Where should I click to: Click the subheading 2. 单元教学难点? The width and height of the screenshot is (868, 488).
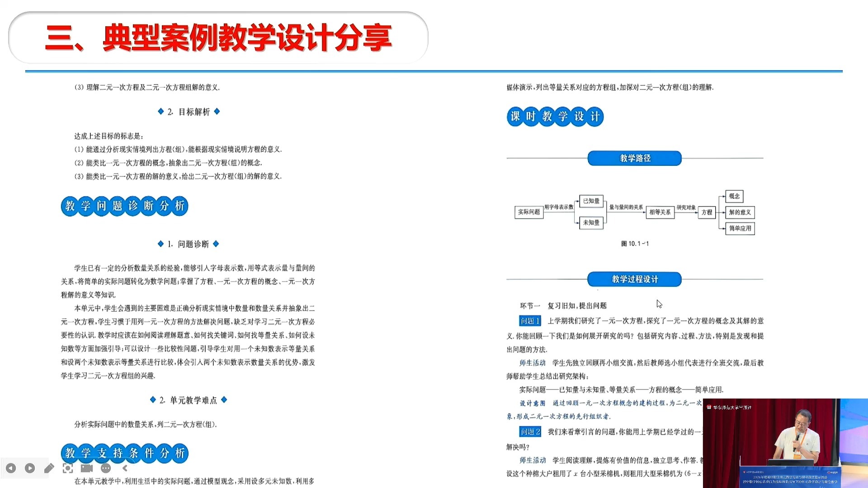[188, 400]
